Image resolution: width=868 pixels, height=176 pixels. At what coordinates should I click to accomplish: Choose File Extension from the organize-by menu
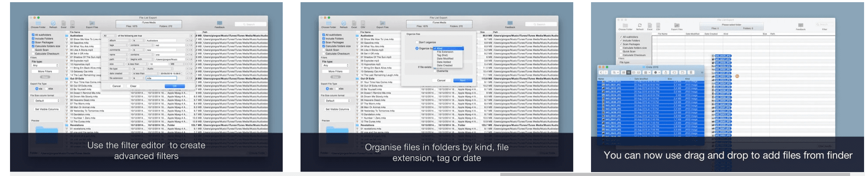coord(445,52)
